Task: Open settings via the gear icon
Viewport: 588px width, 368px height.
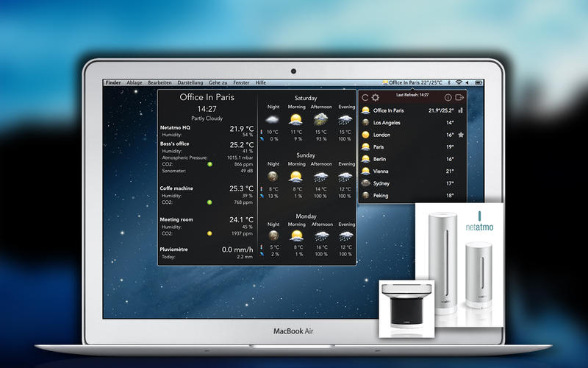Action: coord(375,98)
